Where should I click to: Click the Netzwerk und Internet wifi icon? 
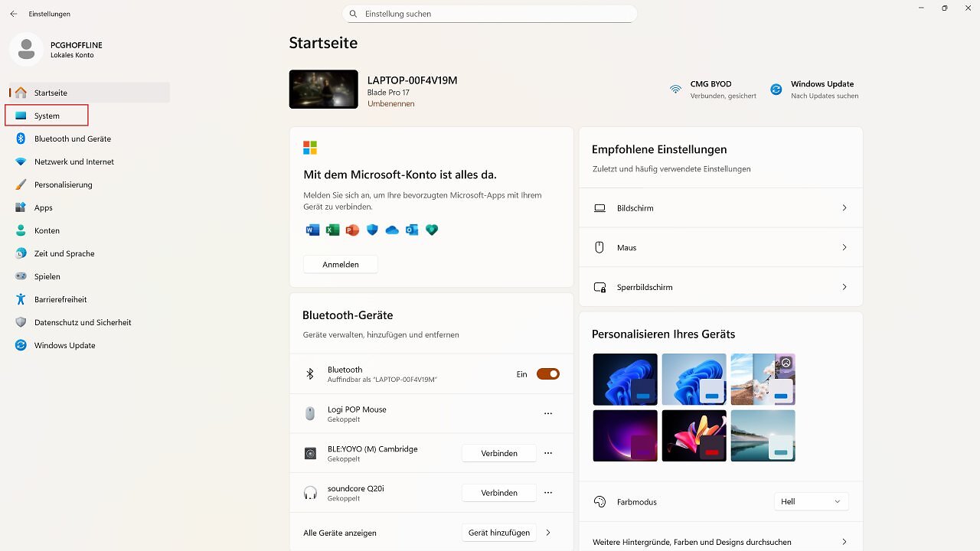21,161
